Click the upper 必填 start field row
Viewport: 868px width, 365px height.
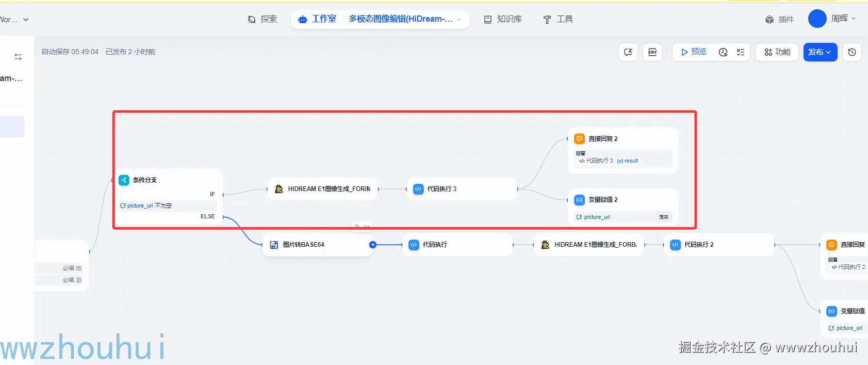tap(59, 268)
